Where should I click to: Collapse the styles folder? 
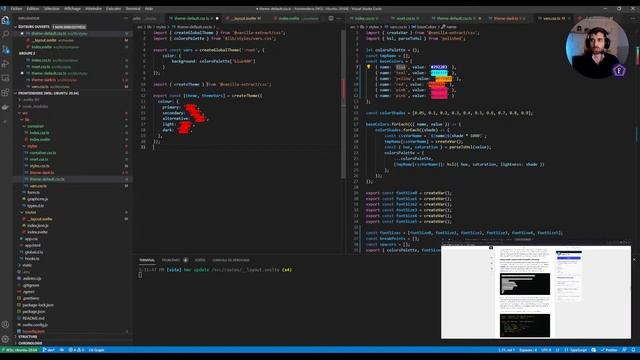click(x=32, y=146)
